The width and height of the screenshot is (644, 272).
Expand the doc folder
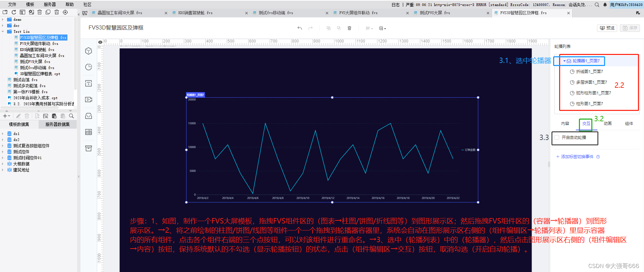click(3, 25)
